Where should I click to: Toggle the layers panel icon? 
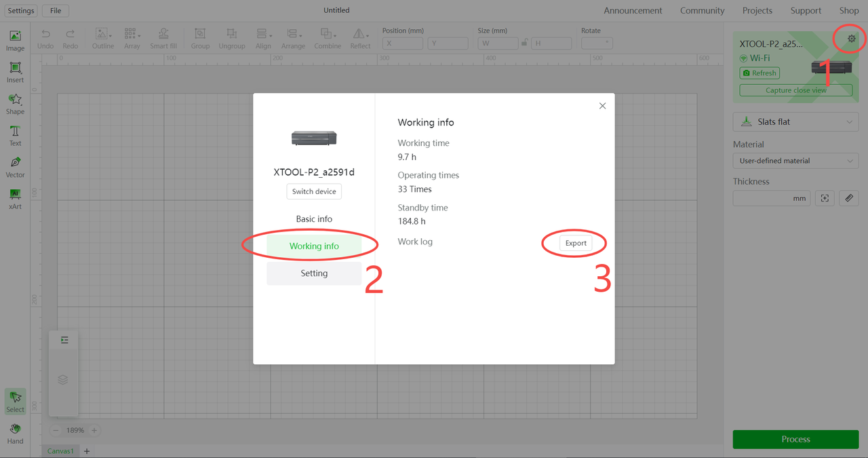[x=63, y=380]
